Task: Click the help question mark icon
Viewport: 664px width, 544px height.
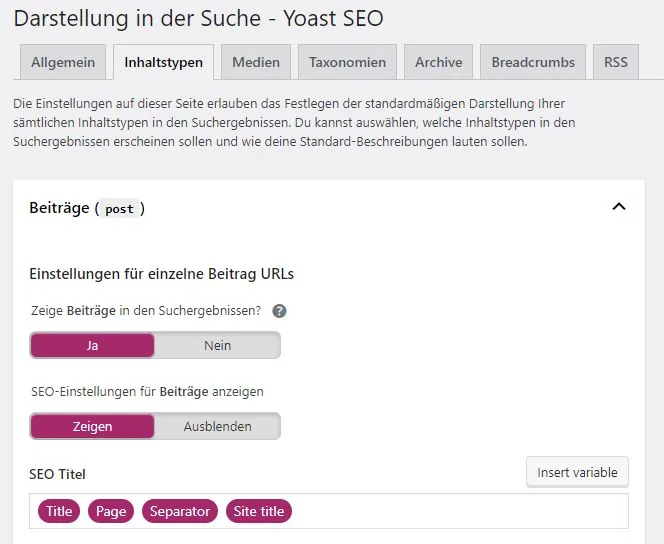Action: coord(279,311)
